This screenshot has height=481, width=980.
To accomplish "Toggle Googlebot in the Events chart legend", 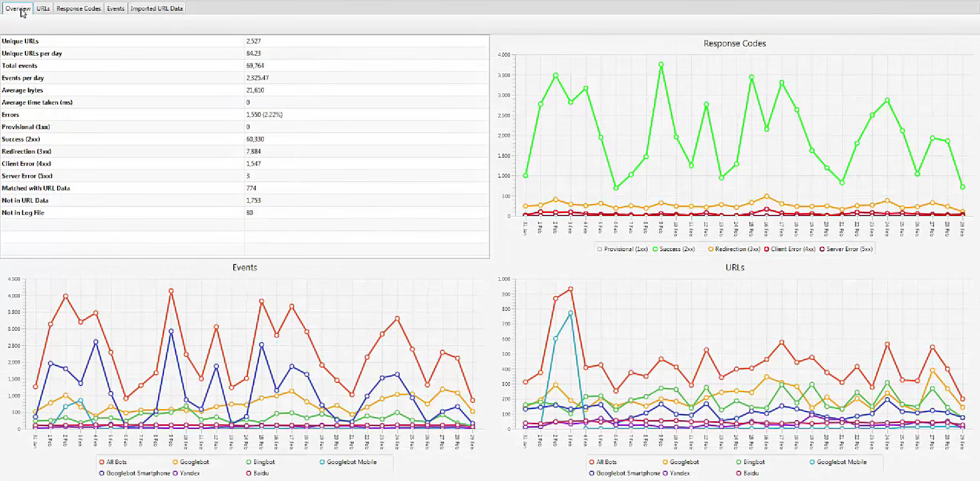I will [x=191, y=462].
